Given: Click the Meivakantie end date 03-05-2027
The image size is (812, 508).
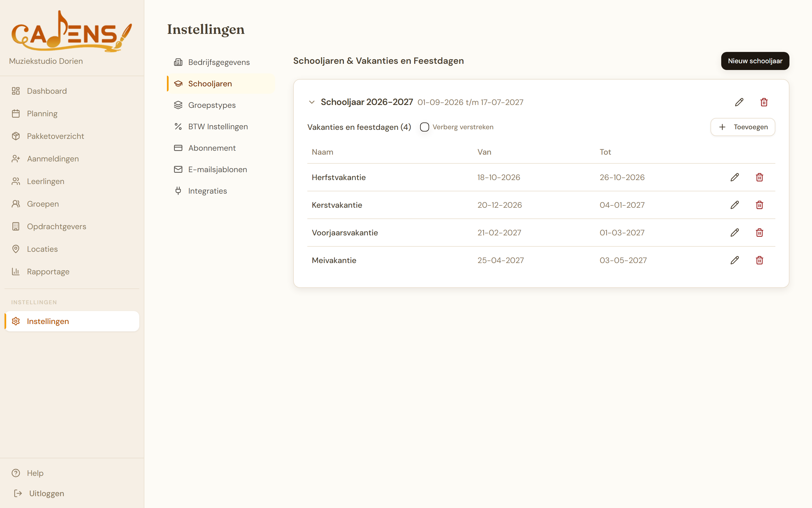Looking at the screenshot, I should [623, 260].
